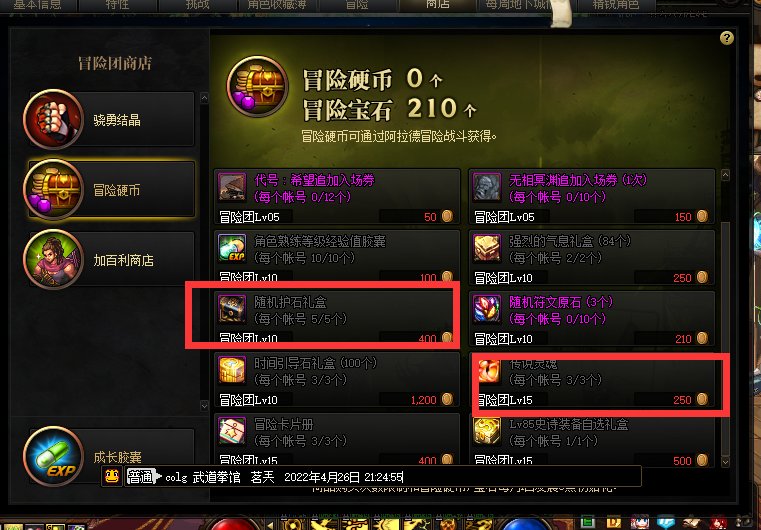The image size is (761, 530).
Task: Click the 随机护石礼盒 item icon
Action: coord(232,309)
